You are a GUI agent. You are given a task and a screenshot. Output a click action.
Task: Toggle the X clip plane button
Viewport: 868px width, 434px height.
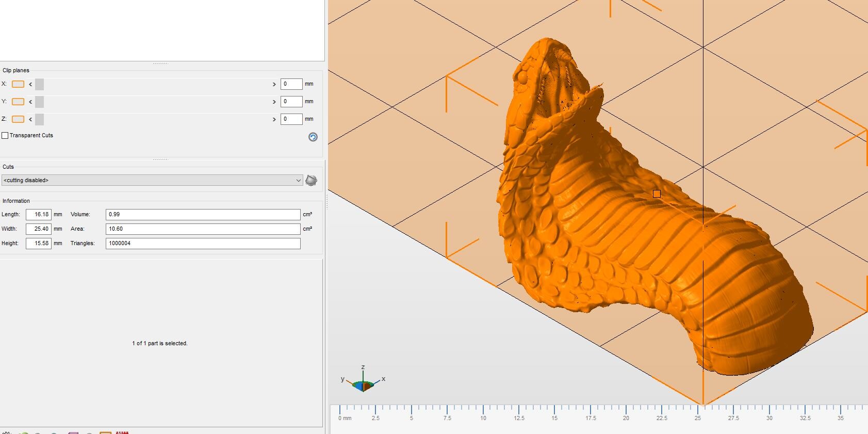point(18,84)
